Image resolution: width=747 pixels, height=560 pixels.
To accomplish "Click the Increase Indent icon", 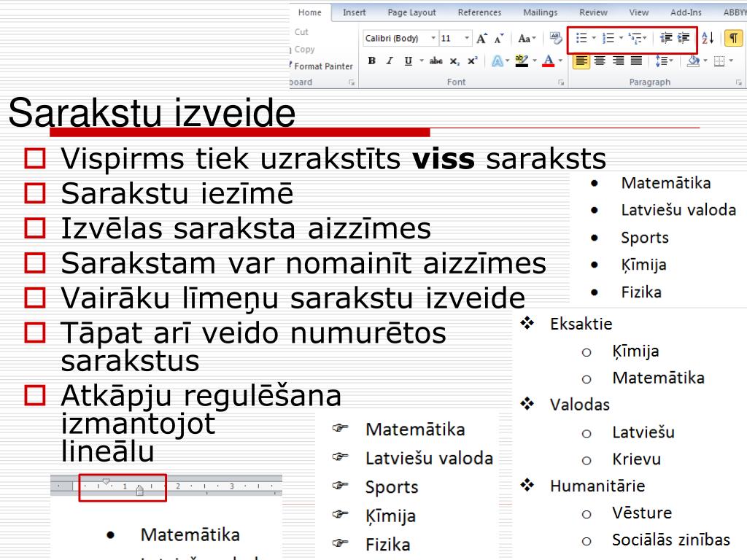I will (684, 38).
